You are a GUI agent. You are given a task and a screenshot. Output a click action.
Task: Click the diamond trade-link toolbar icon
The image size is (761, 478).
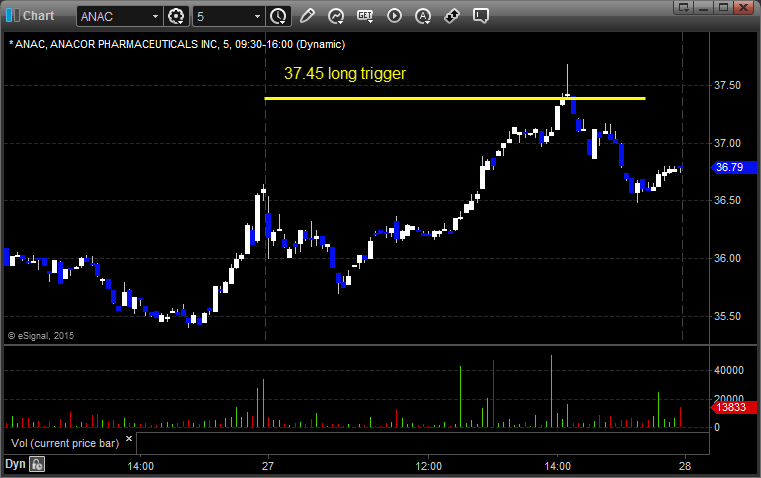pos(452,16)
